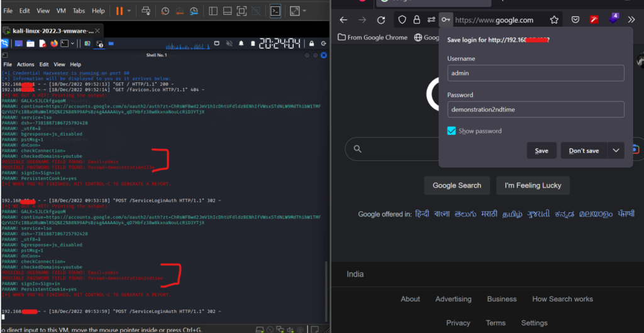This screenshot has width=644, height=333.
Task: Click the key icon in address bar
Action: click(445, 20)
